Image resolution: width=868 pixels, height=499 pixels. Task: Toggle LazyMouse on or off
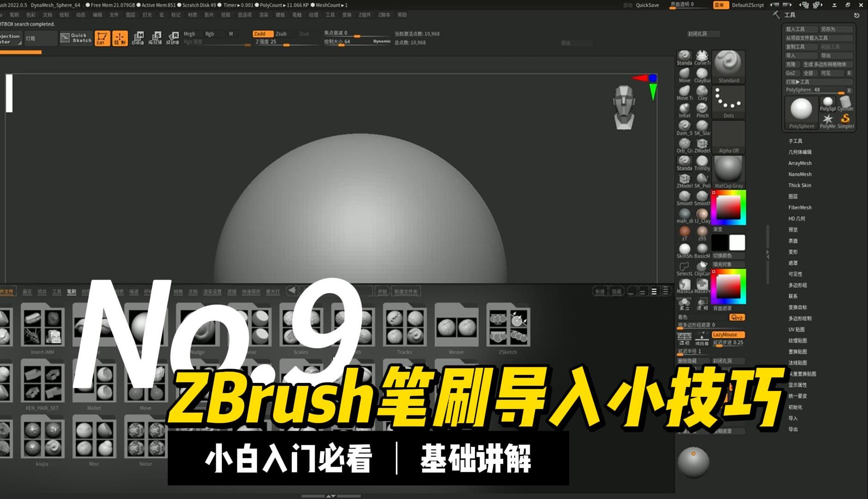pyautogui.click(x=728, y=335)
